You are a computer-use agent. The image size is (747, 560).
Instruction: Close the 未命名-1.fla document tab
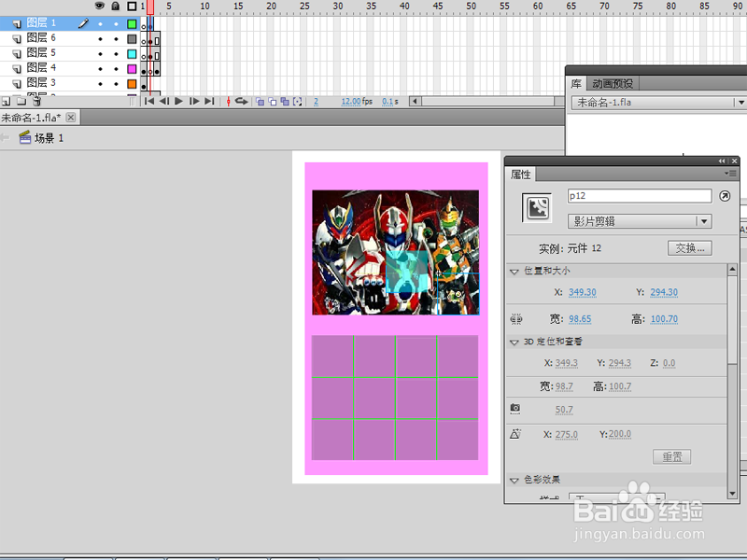click(x=71, y=118)
